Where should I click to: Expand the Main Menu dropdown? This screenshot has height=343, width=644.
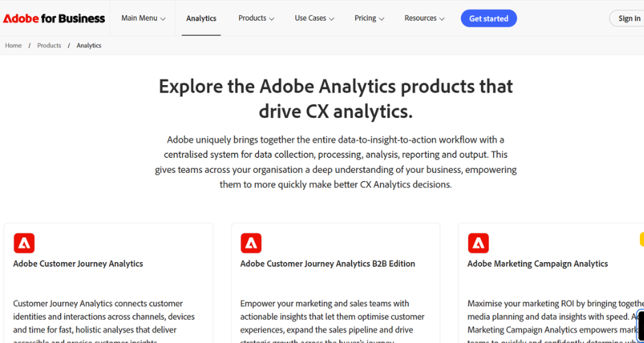pos(143,18)
